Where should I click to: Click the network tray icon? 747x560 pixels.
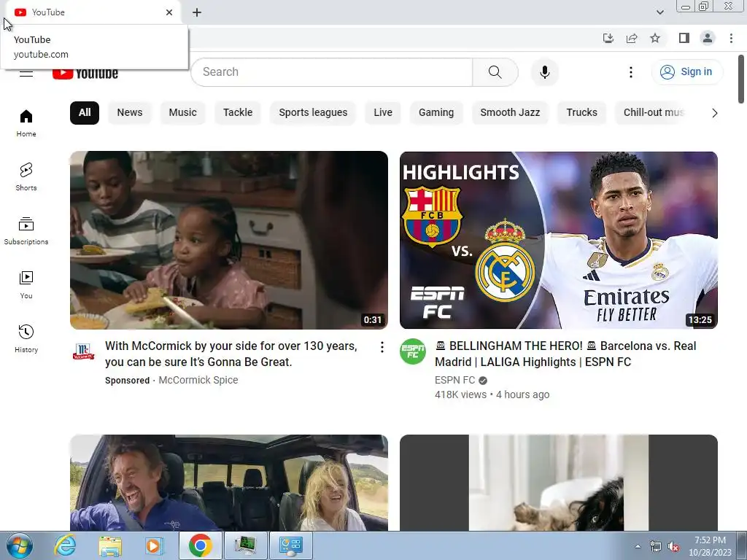[656, 547]
